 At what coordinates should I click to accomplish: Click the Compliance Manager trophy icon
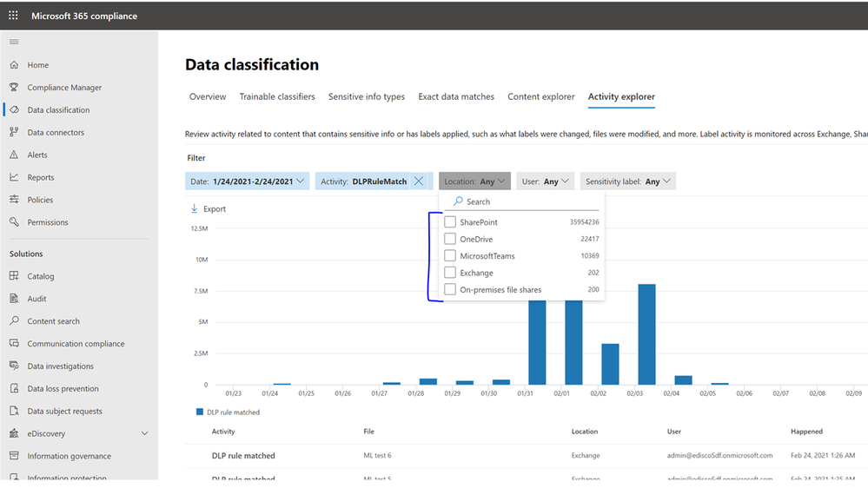(x=15, y=87)
